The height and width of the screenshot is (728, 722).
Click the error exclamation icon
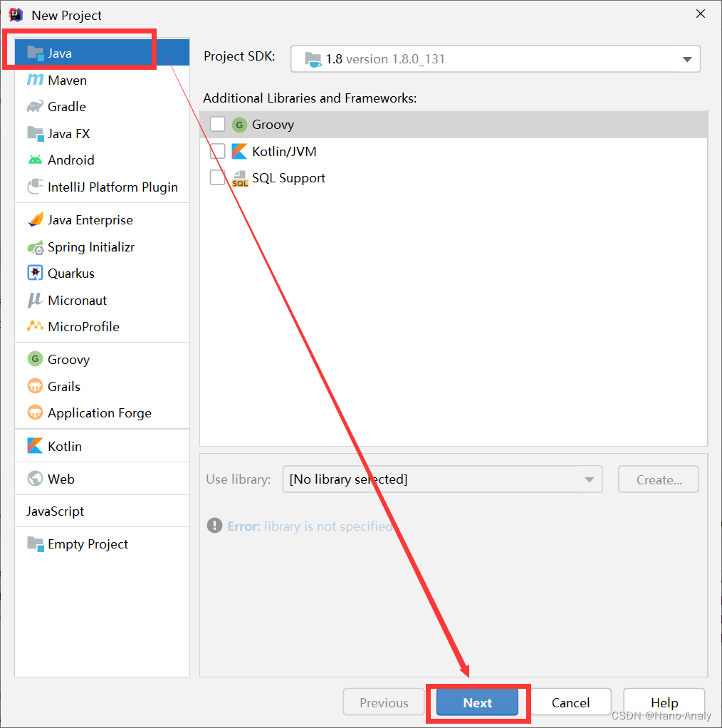click(x=214, y=526)
